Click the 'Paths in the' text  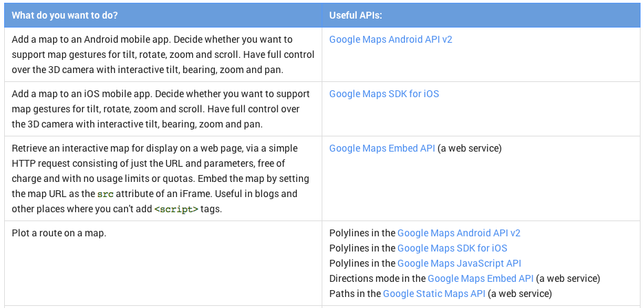coord(355,294)
